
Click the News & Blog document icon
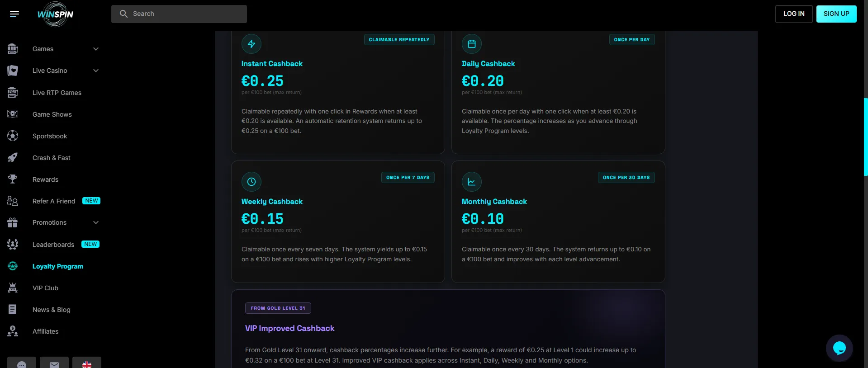pos(13,310)
